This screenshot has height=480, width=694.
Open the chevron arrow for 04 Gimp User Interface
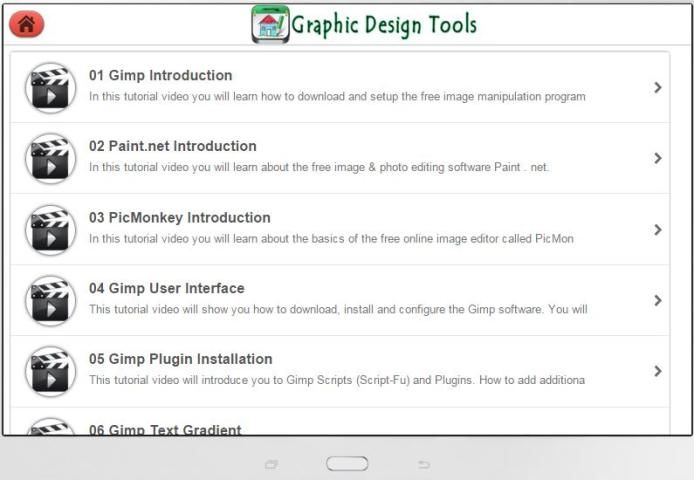point(657,300)
